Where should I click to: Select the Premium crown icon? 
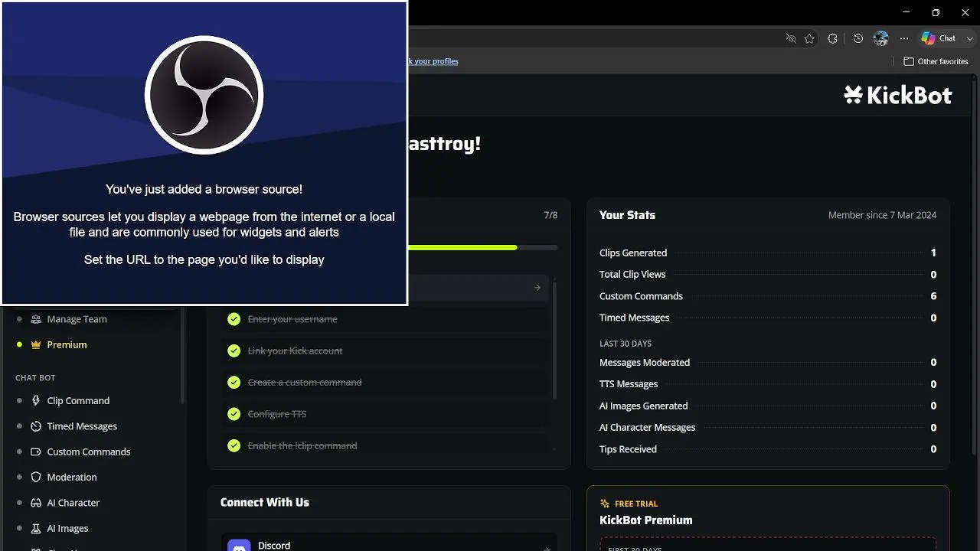click(x=35, y=344)
